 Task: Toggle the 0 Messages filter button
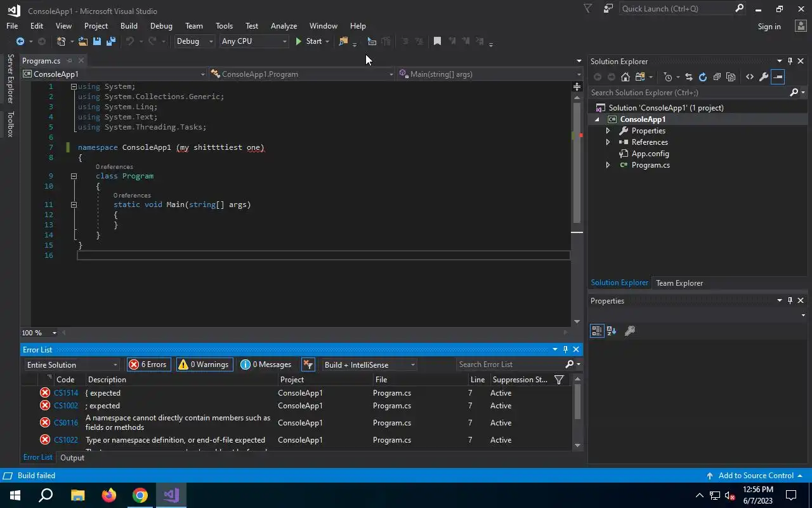pyautogui.click(x=266, y=364)
